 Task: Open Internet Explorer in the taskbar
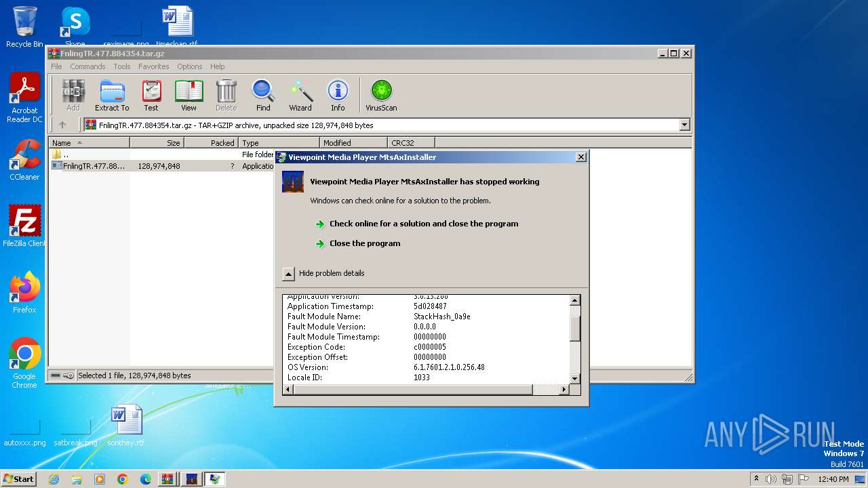coord(54,479)
